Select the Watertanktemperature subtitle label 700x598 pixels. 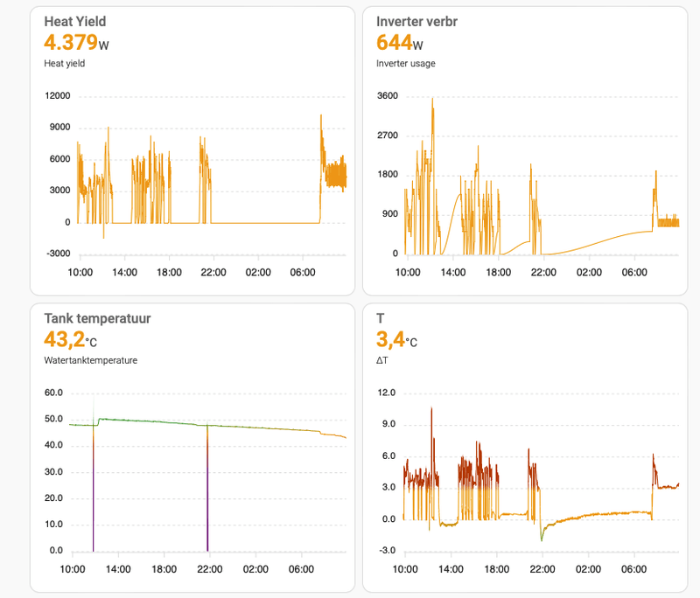(91, 360)
